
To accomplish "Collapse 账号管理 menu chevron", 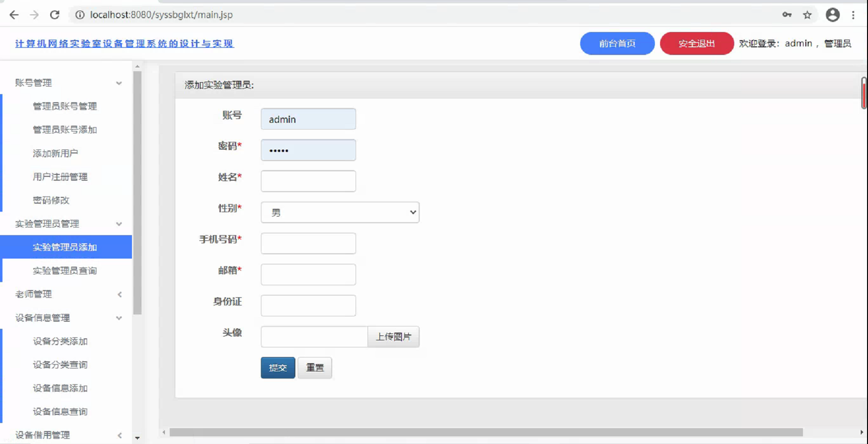I will [119, 83].
